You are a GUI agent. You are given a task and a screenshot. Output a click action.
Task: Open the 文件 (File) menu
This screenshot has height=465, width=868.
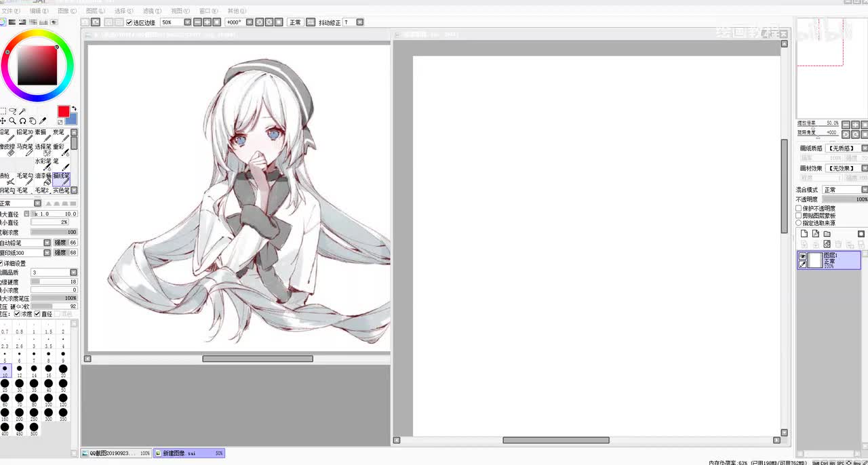[x=9, y=12]
